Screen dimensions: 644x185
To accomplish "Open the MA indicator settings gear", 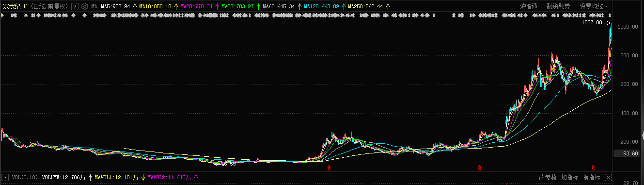I will click(85, 6).
